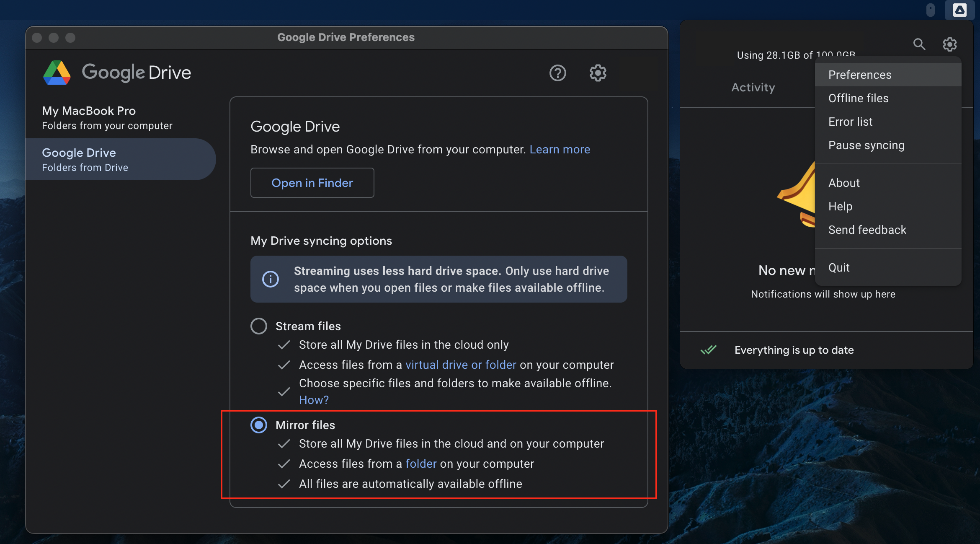Click Pause syncing in the menu

click(866, 145)
